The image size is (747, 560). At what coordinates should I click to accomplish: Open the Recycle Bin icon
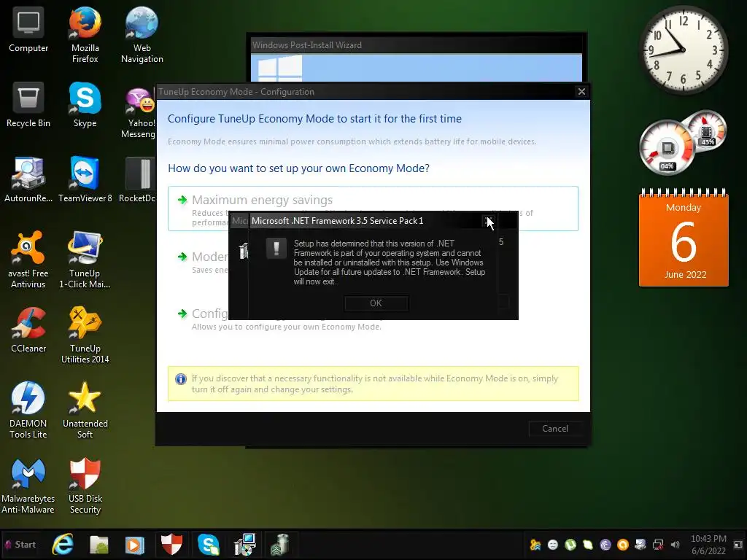coord(28,105)
